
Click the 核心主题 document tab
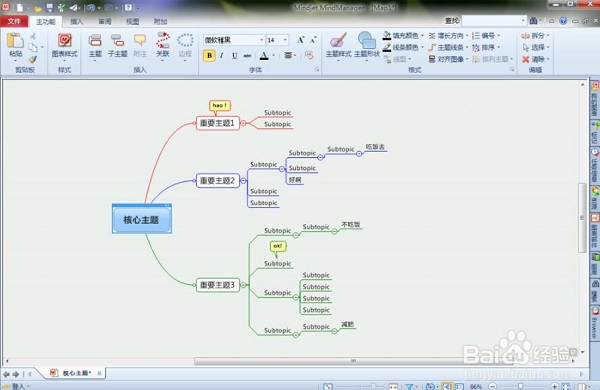point(77,373)
